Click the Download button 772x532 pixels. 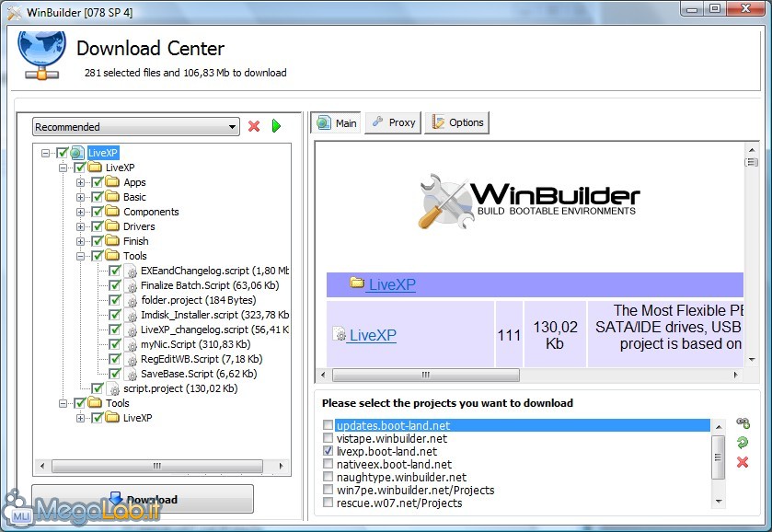(x=143, y=499)
